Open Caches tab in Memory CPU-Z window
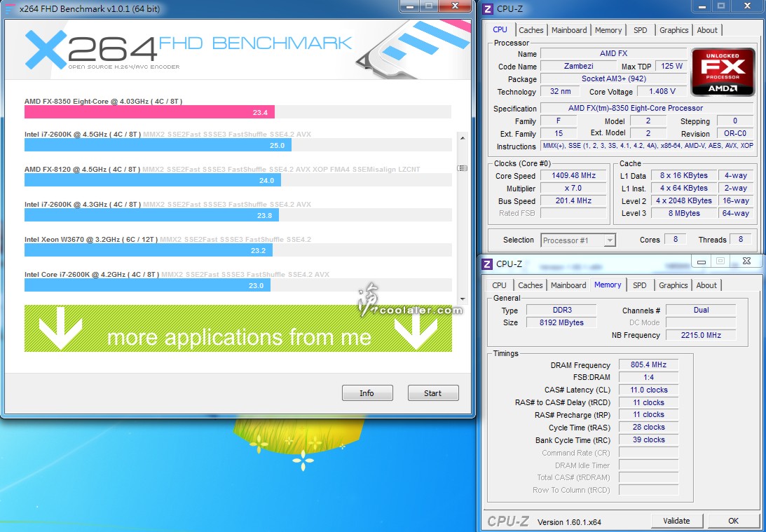This screenshot has width=766, height=532. 530,285
